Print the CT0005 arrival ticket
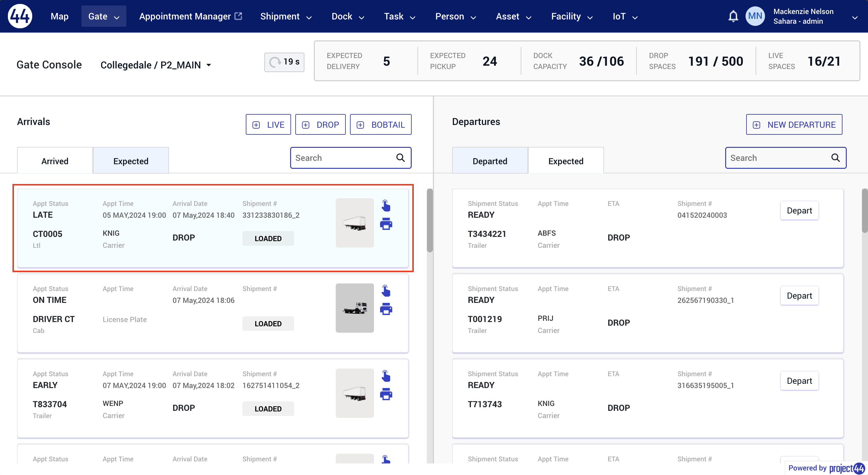Viewport: 868px width, 475px height. coord(386,224)
